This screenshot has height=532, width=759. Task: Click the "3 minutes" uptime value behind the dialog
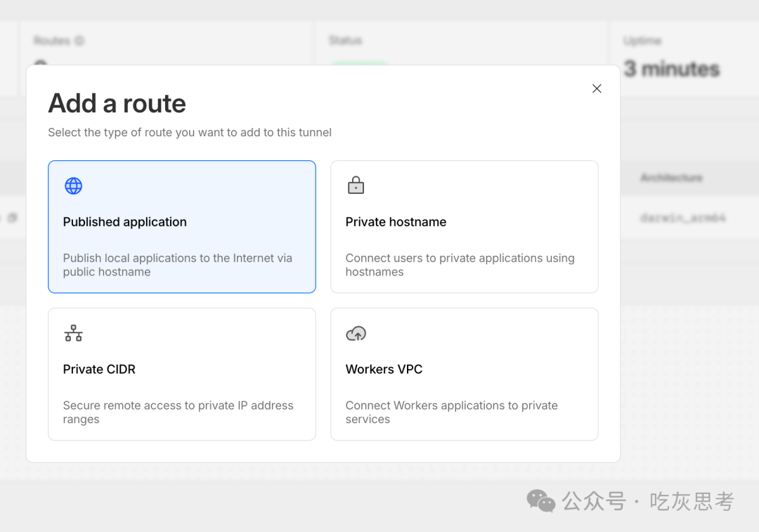(672, 69)
